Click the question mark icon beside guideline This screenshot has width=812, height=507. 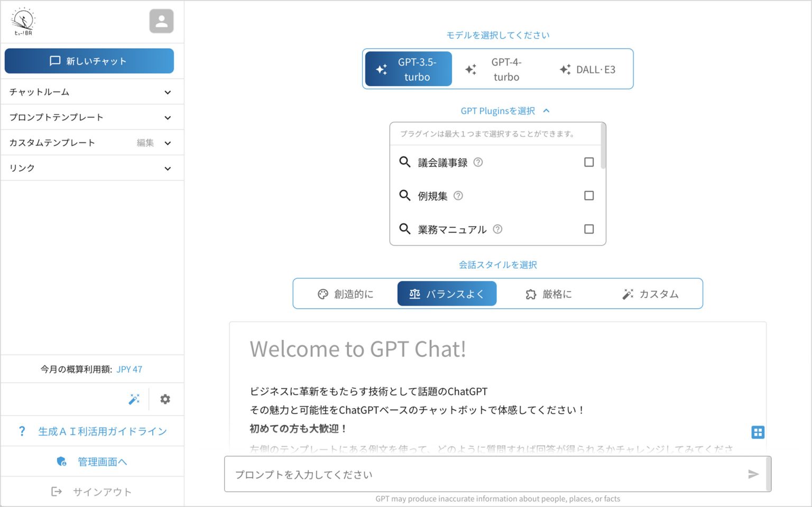click(22, 431)
